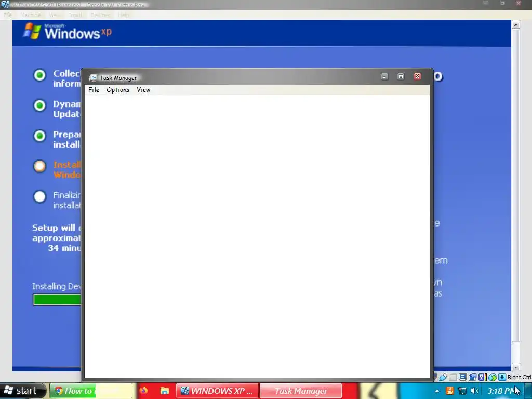Close the Task Manager window

(x=417, y=77)
